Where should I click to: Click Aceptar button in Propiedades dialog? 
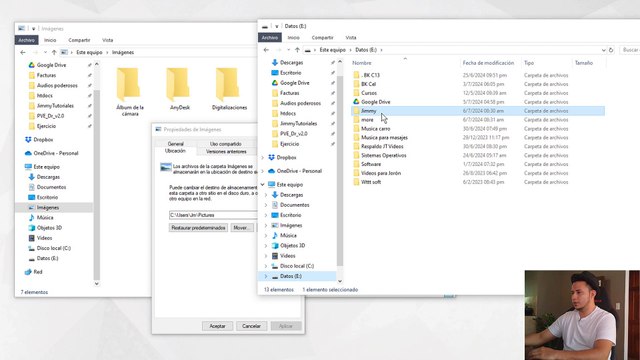click(x=218, y=326)
